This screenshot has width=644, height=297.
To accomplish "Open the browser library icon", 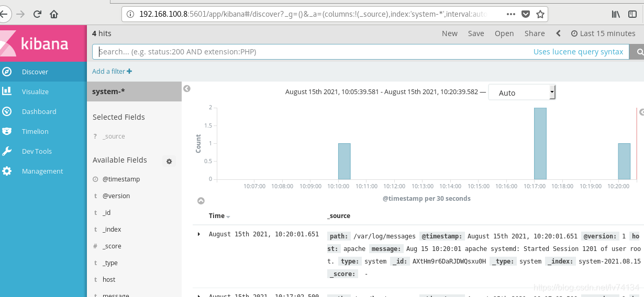I will coord(616,14).
